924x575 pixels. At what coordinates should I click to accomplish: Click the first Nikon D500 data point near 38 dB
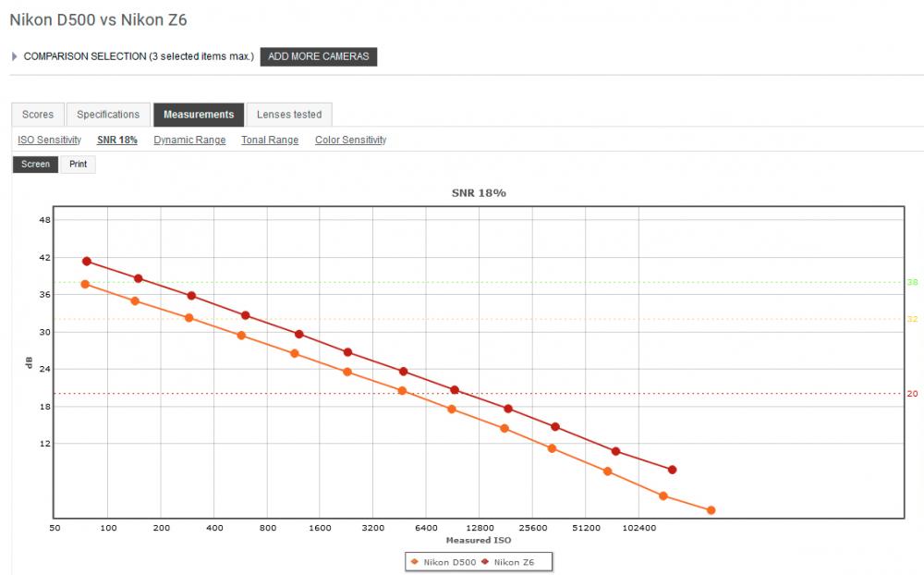pos(85,284)
